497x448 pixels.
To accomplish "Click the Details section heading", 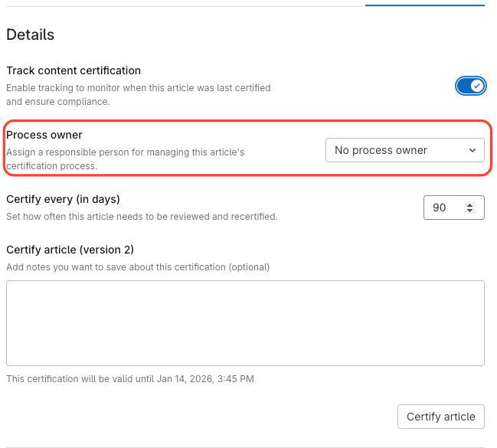I will [x=31, y=34].
